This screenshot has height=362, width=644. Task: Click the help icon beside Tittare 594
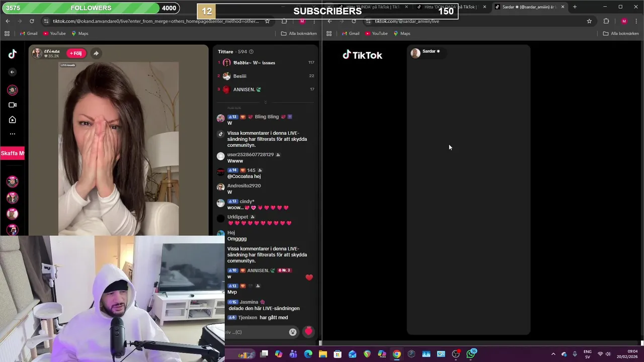[x=251, y=52]
